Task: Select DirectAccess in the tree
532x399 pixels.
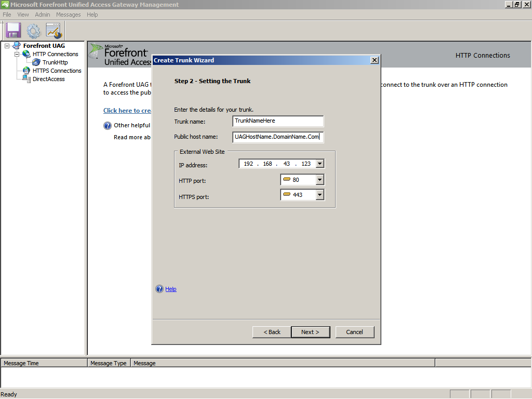Action: point(48,79)
